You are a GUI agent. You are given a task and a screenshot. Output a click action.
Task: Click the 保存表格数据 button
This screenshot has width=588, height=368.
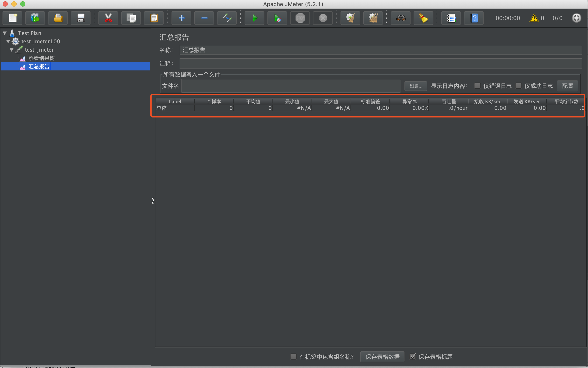(x=382, y=357)
